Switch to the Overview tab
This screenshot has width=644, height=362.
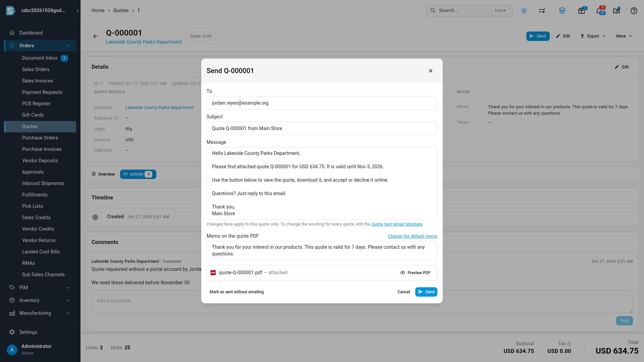coord(103,174)
